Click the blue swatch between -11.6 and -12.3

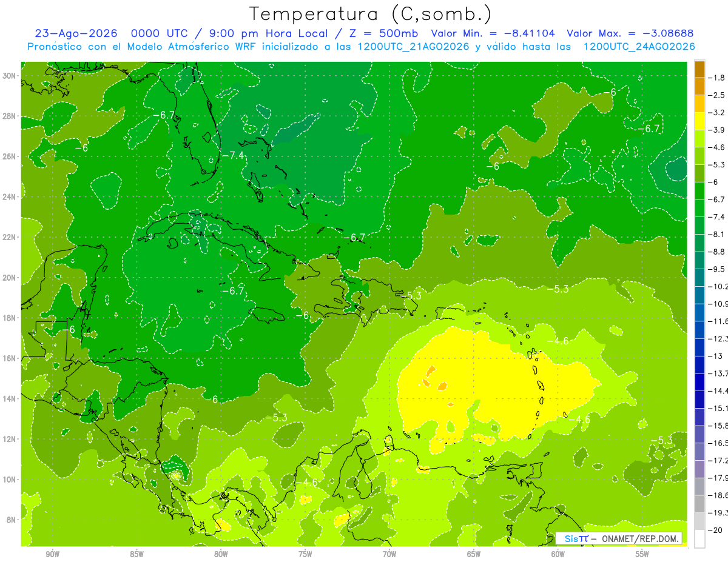click(x=699, y=330)
